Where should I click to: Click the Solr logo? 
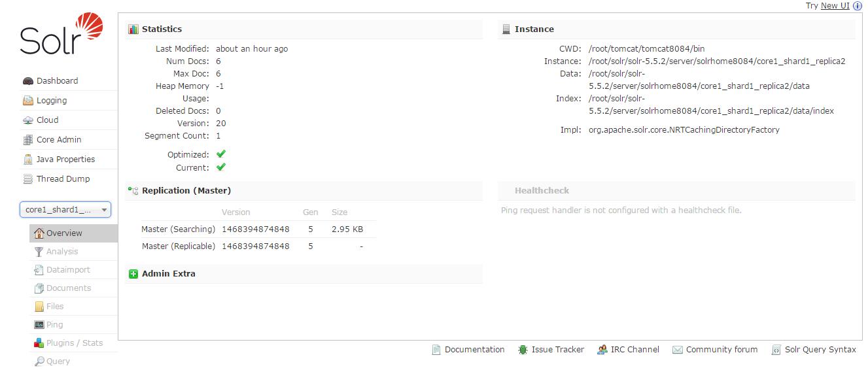(x=62, y=34)
